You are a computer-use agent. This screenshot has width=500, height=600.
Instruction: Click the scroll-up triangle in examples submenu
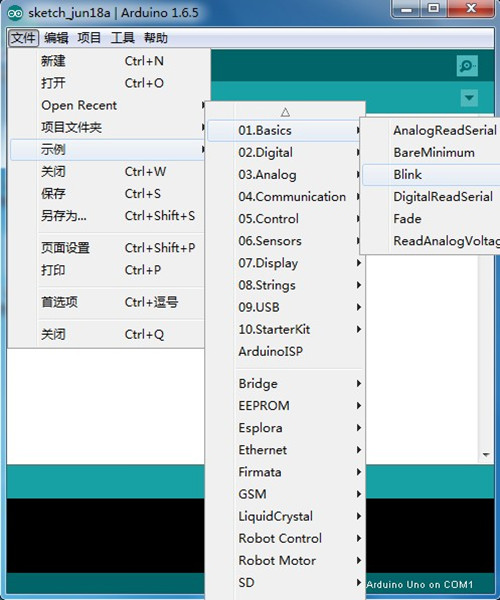click(x=285, y=112)
